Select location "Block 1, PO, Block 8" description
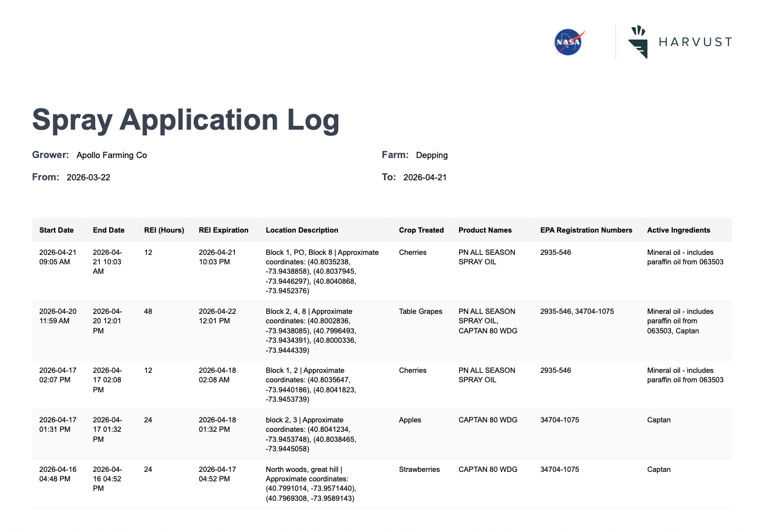The width and height of the screenshot is (758, 532). coord(322,272)
